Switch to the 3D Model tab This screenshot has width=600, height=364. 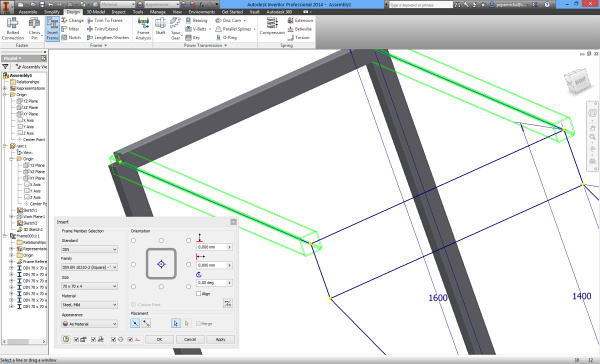(95, 12)
